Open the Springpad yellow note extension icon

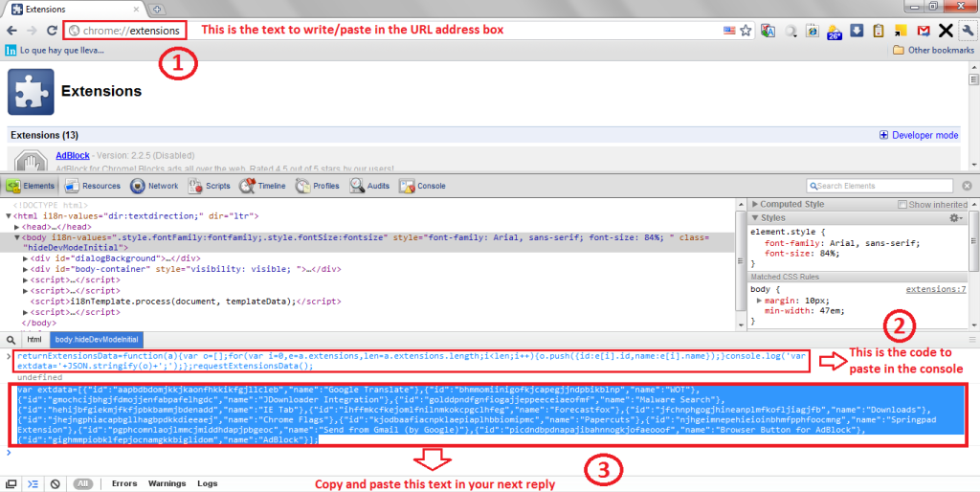[x=901, y=30]
